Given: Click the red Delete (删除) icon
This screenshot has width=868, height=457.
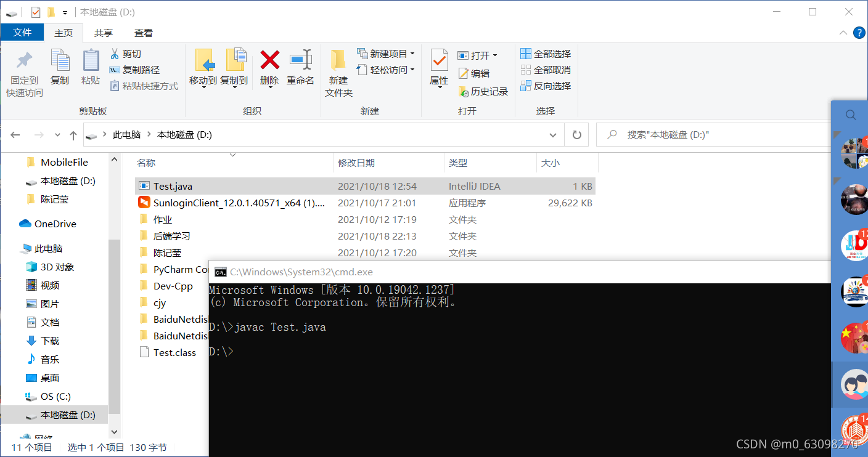Looking at the screenshot, I should pyautogui.click(x=269, y=60).
